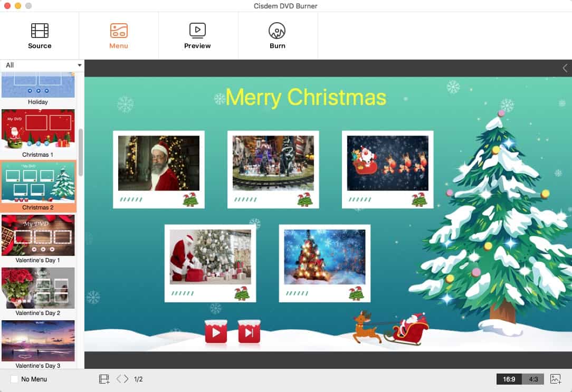Enable the No Menu checkbox

tap(15, 379)
